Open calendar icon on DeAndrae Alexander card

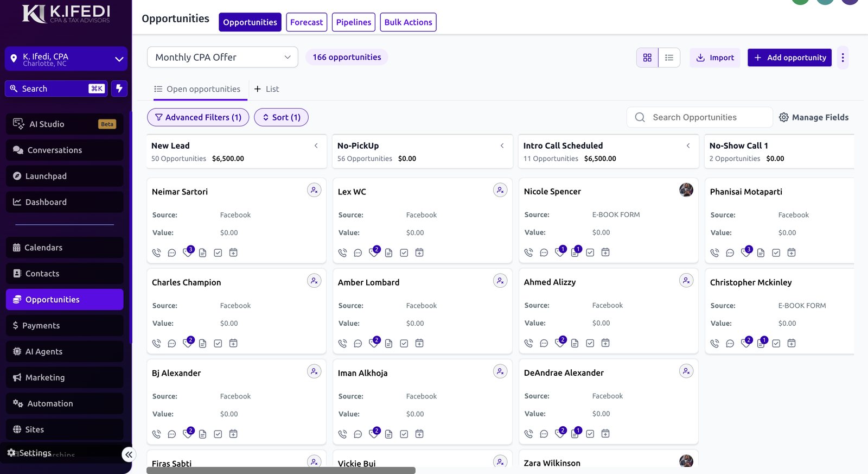click(605, 433)
